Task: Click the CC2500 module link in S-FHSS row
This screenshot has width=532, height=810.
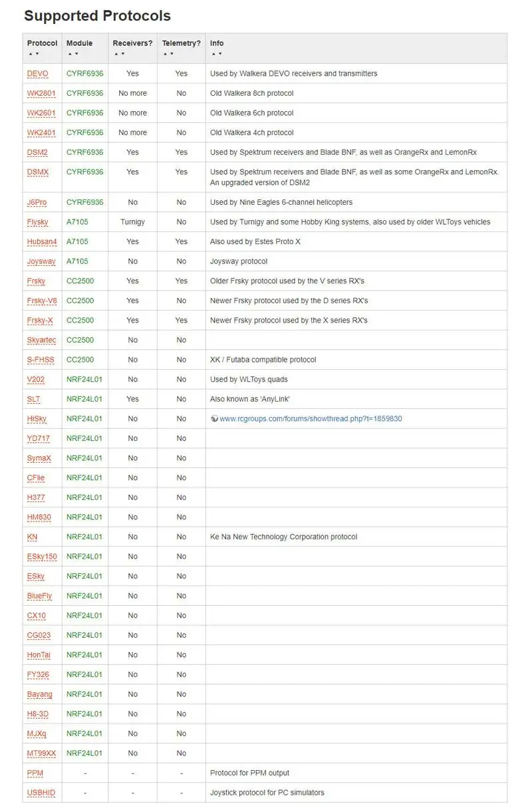Action: 80,360
